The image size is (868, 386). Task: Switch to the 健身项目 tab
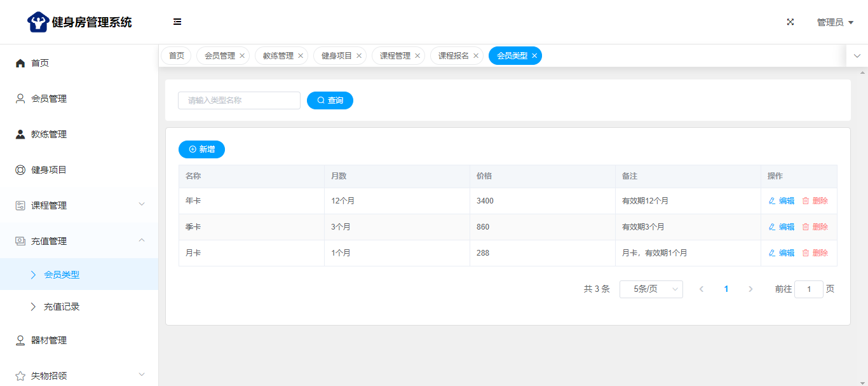[x=336, y=56]
